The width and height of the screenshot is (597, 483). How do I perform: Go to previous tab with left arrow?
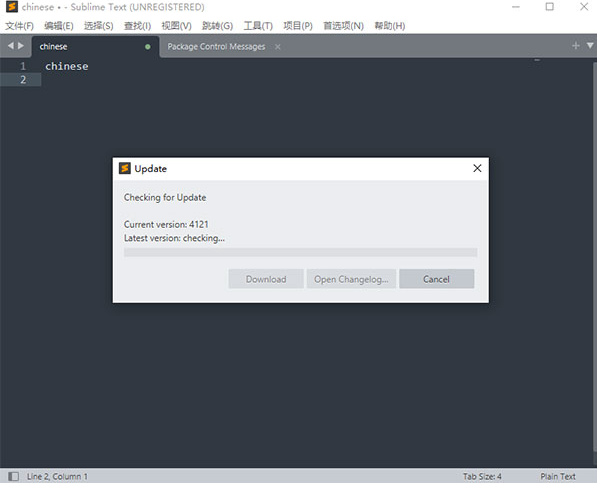point(11,46)
